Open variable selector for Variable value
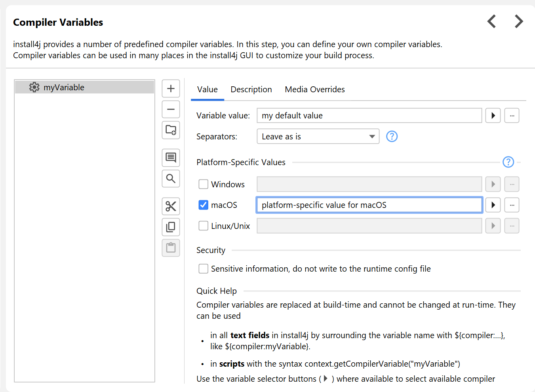 point(493,116)
